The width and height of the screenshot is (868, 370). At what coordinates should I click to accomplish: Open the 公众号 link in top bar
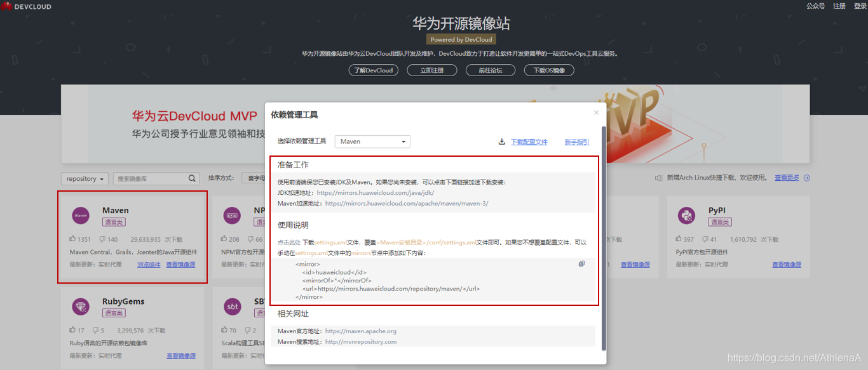click(x=815, y=6)
